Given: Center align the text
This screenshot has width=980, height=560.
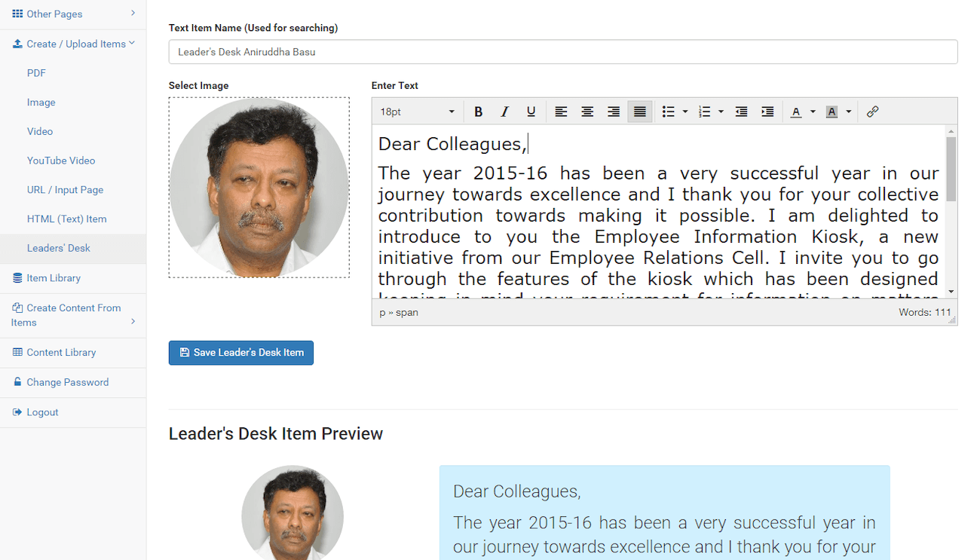Looking at the screenshot, I should (x=587, y=112).
